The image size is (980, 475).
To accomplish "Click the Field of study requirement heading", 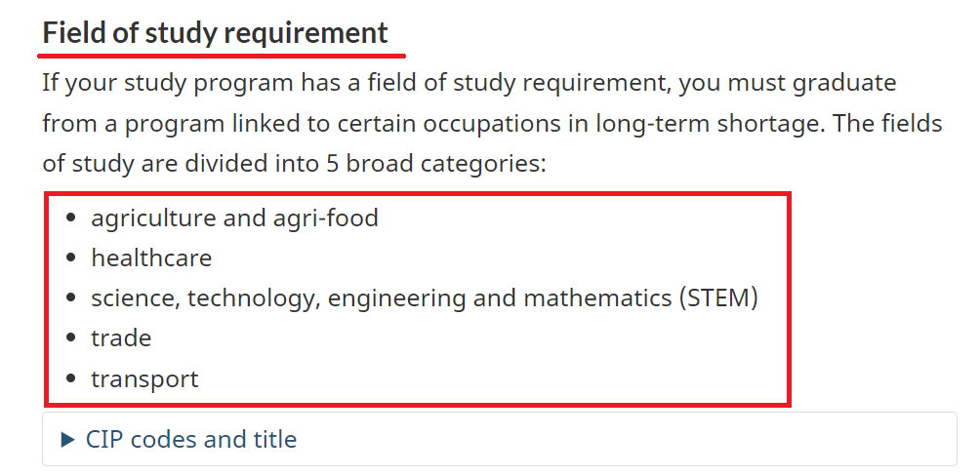I will 215,32.
